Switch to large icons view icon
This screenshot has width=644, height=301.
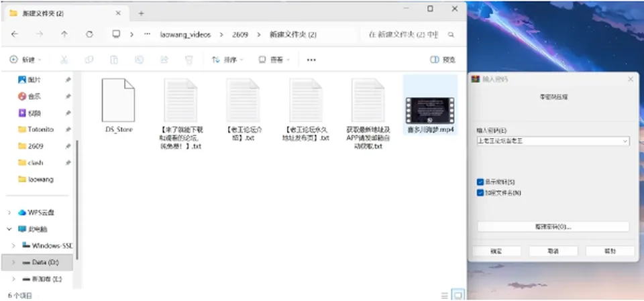(458, 295)
